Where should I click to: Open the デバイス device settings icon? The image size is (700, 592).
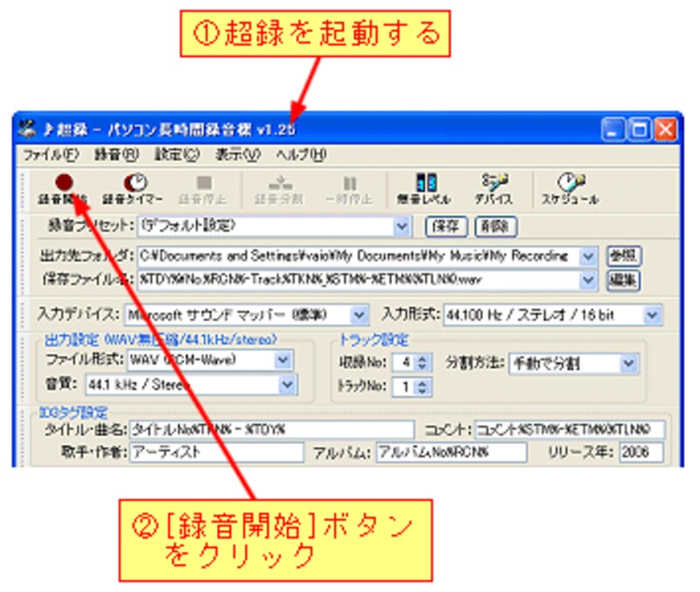point(493,189)
